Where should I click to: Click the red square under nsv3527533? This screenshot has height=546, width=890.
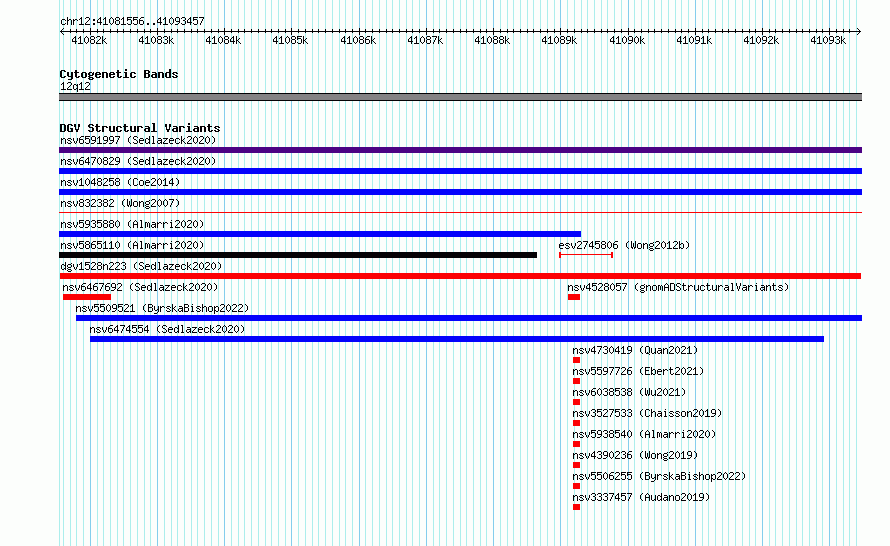point(577,423)
